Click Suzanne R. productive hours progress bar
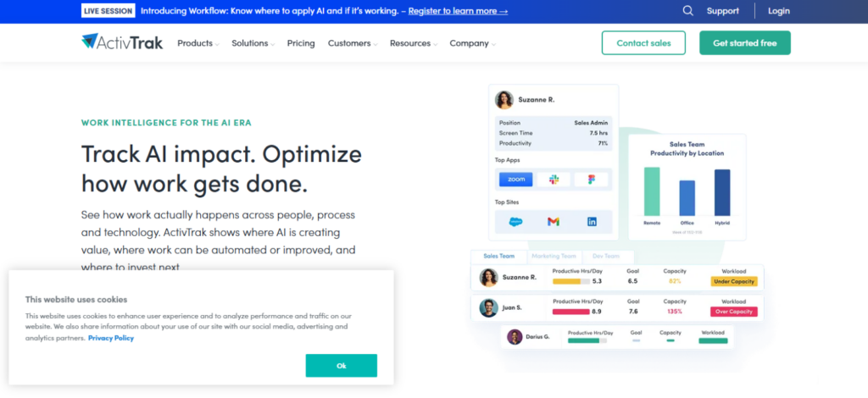The height and width of the screenshot is (398, 868). click(x=570, y=281)
